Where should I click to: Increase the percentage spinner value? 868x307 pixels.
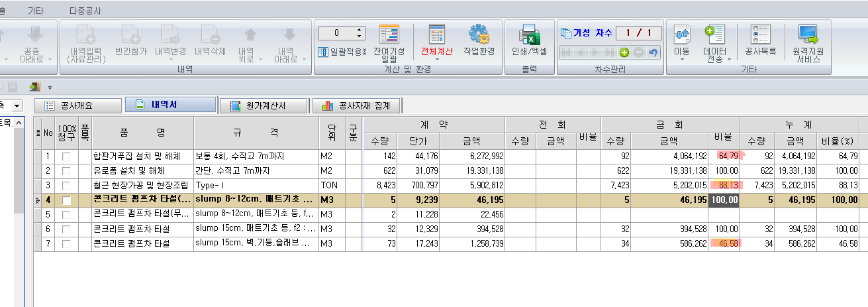pos(360,30)
